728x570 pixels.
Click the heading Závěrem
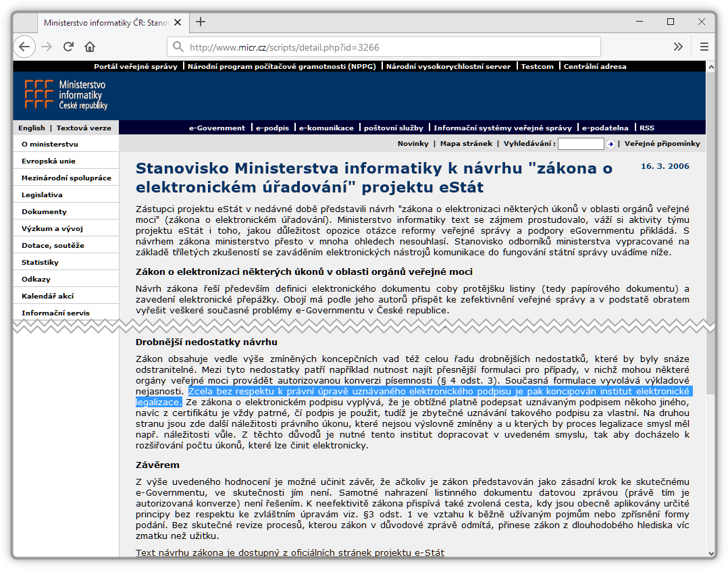point(157,465)
